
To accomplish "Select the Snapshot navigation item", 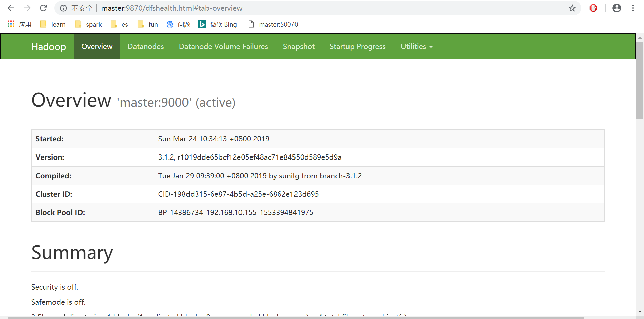I will 299,46.
